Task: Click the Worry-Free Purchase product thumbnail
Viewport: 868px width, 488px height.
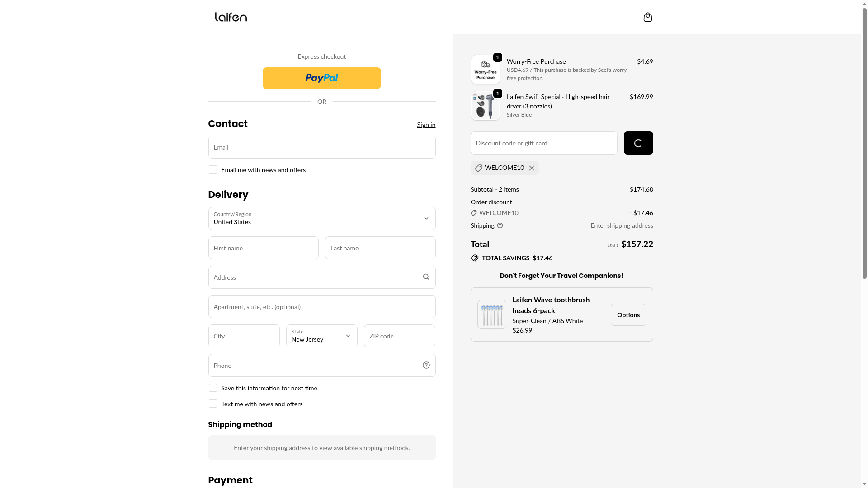Action: pyautogui.click(x=485, y=70)
